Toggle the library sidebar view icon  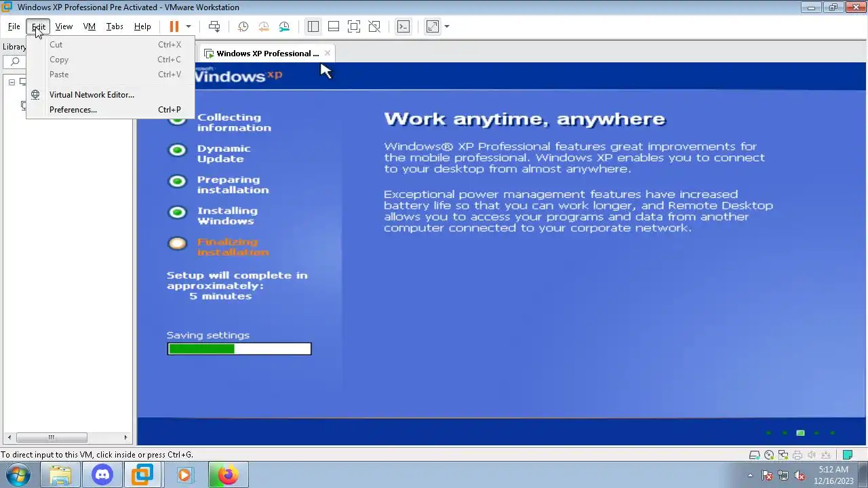tap(313, 26)
